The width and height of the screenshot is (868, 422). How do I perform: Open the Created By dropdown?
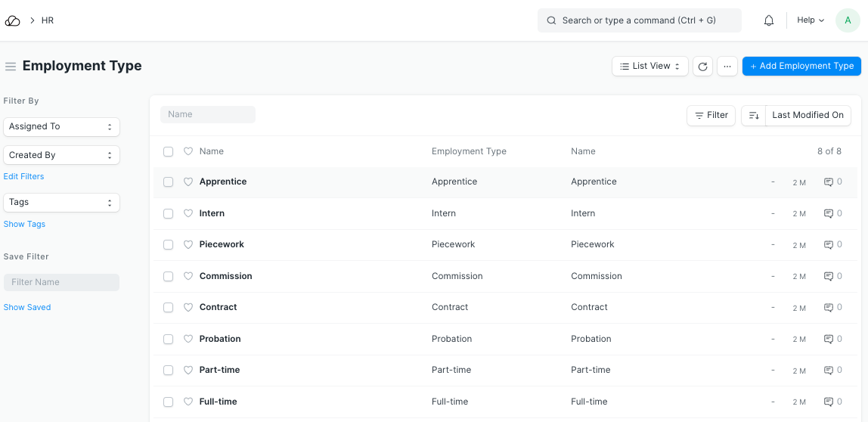(x=61, y=155)
